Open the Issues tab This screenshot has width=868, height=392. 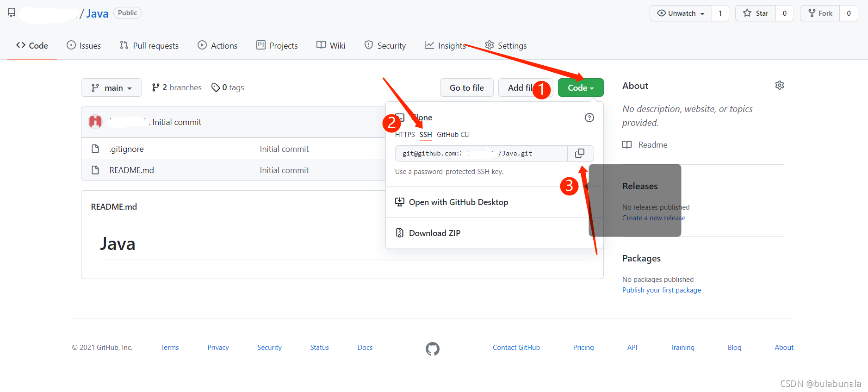pos(84,45)
